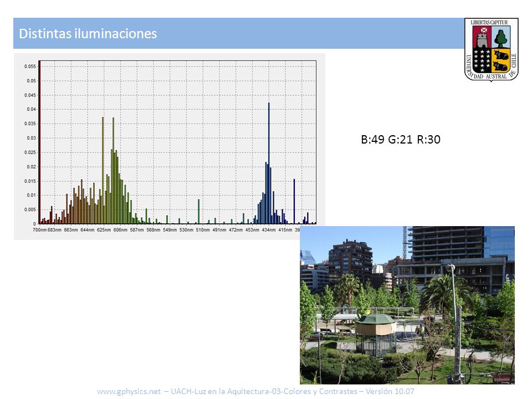Click the '568nm' axis label

(x=154, y=230)
